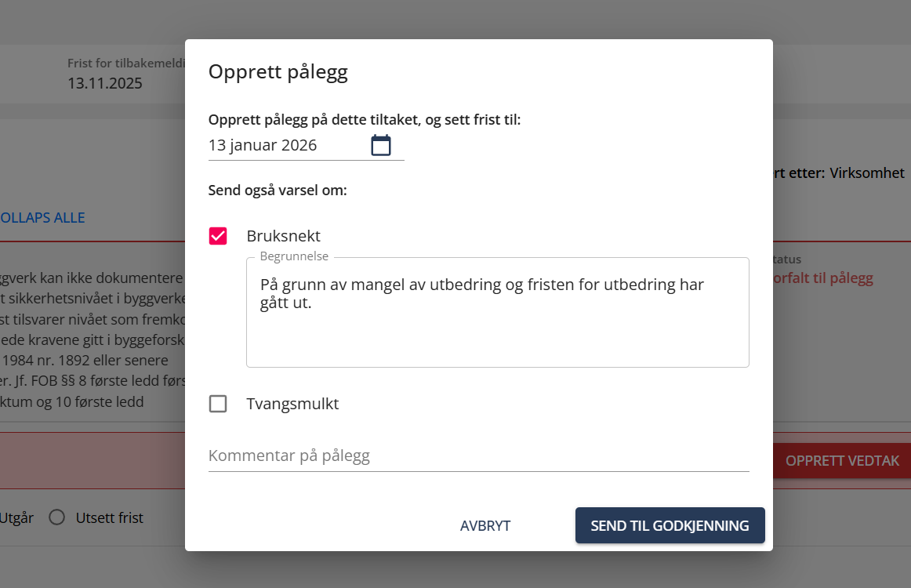This screenshot has height=588, width=911.
Task: Click the Opprett pålegg dialog title
Action: coord(278,72)
